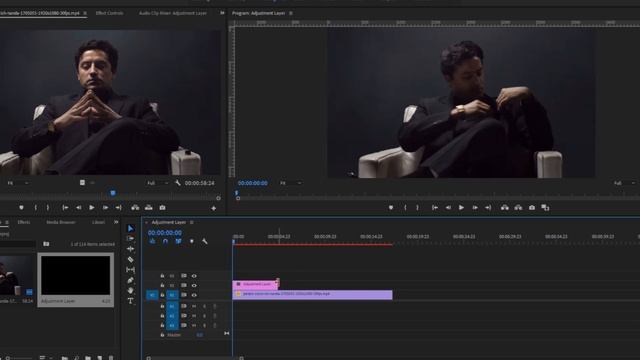The height and width of the screenshot is (360, 640).
Task: Select Adjustment Layer thumbnail in project bin
Action: tap(76, 275)
